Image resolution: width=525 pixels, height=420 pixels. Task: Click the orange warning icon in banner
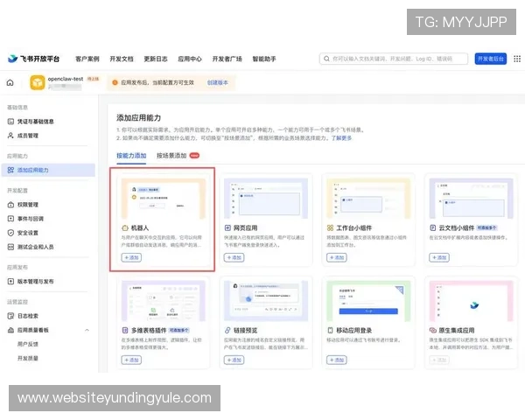pyautogui.click(x=115, y=83)
